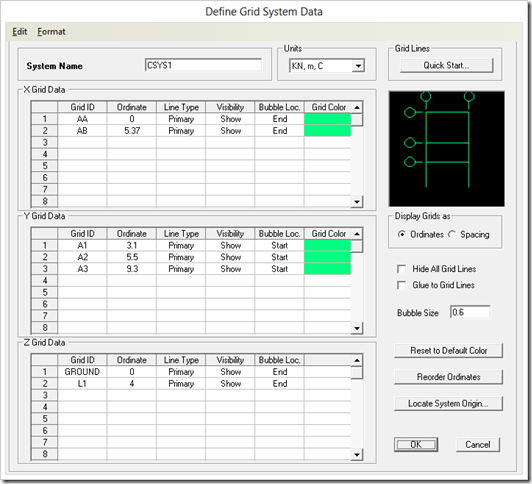Select Grid ID cell 'A2'
This screenshot has height=484, width=532.
coord(82,257)
